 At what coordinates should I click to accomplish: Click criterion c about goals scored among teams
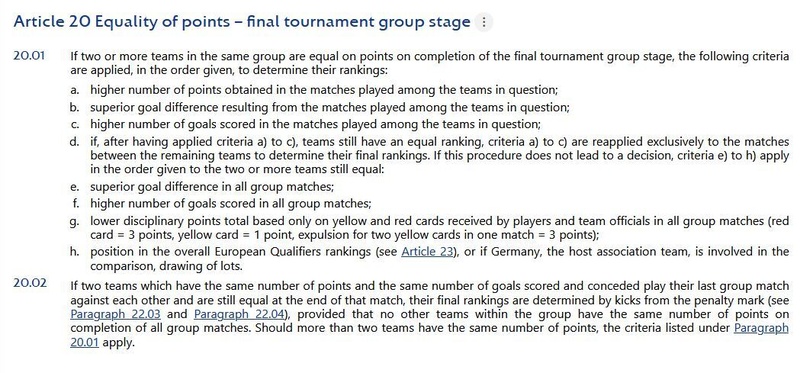(x=315, y=124)
